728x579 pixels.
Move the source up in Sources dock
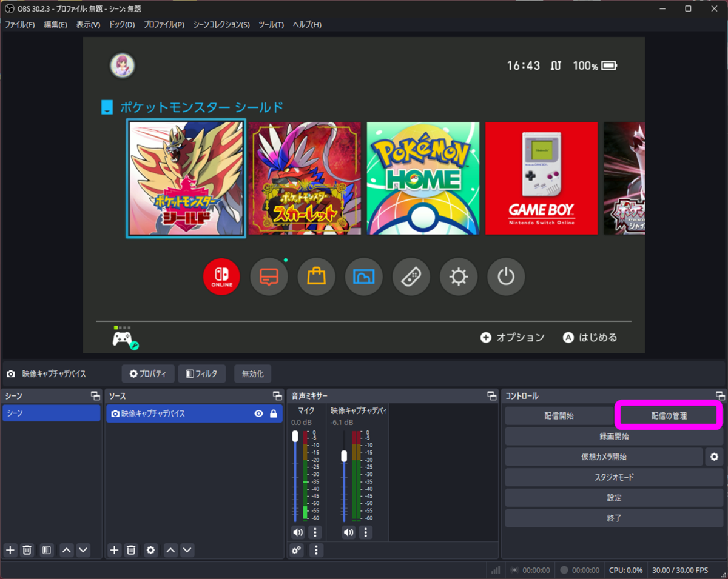171,550
